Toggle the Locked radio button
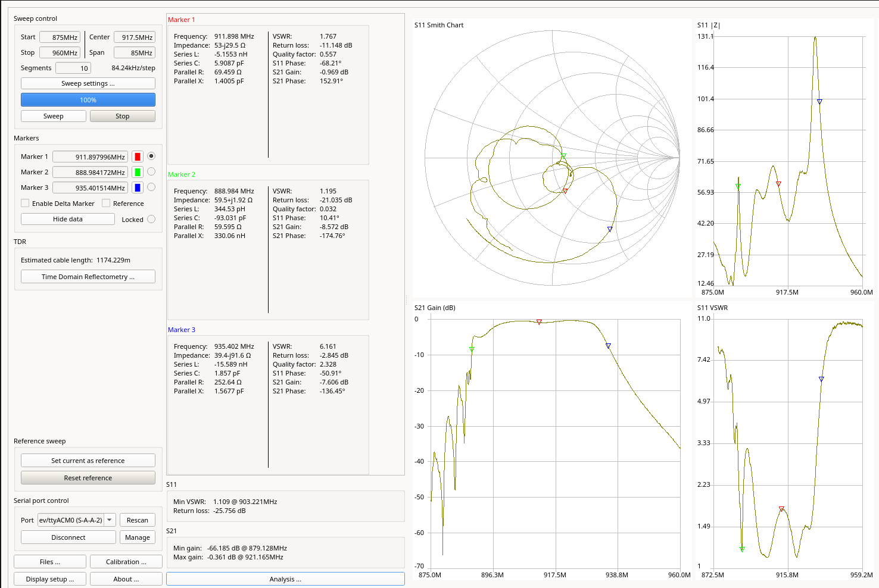The height and width of the screenshot is (588, 879). [x=151, y=219]
